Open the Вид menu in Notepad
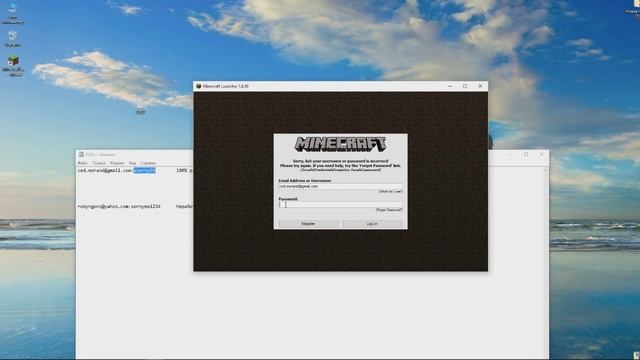640x360 pixels. coord(132,163)
